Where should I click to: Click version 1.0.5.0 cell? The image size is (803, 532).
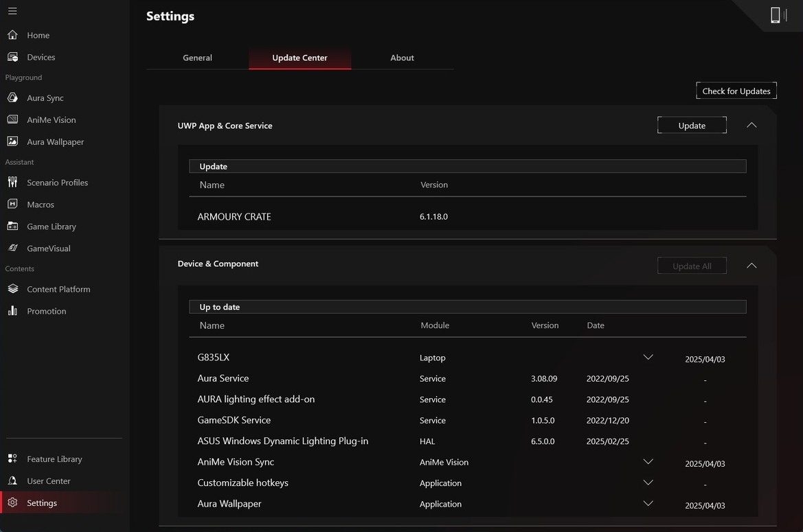point(543,421)
